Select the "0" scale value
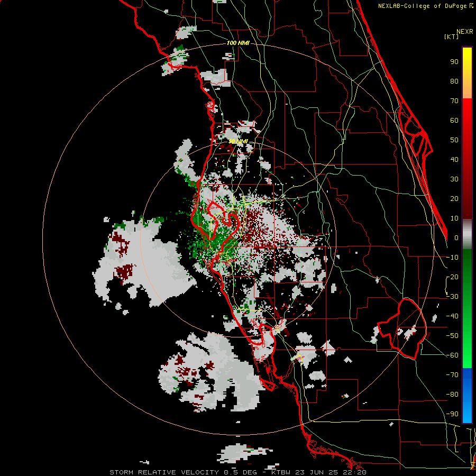Image resolution: width=476 pixels, height=476 pixels. tap(456, 238)
